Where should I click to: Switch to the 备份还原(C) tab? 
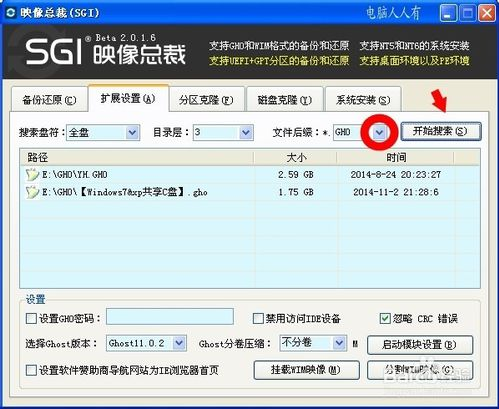[x=49, y=100]
